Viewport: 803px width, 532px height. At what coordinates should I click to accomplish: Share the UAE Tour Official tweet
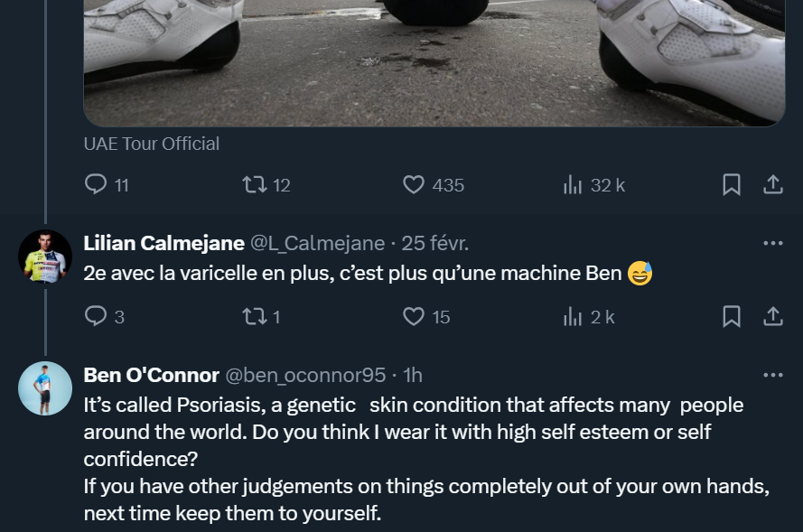coord(773,185)
